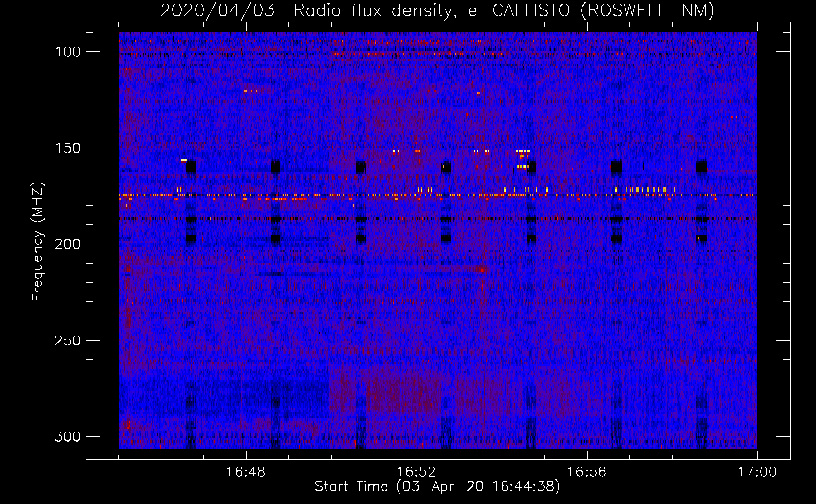The image size is (816, 504).
Task: Click the plot title text '2020/04/03 Radio flux density'
Action: 306,10
